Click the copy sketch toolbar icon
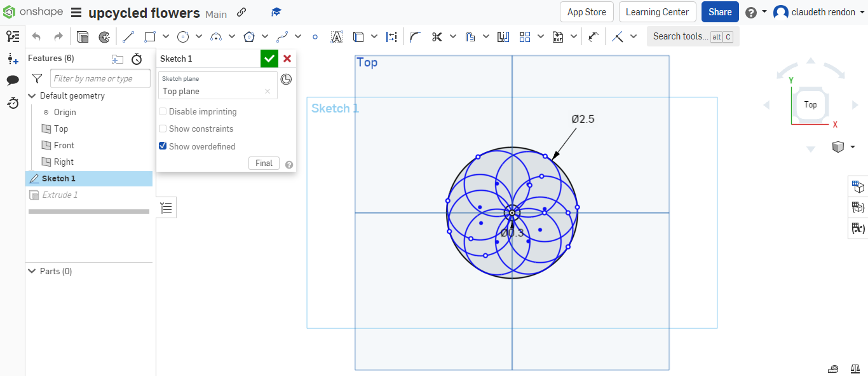 point(83,37)
